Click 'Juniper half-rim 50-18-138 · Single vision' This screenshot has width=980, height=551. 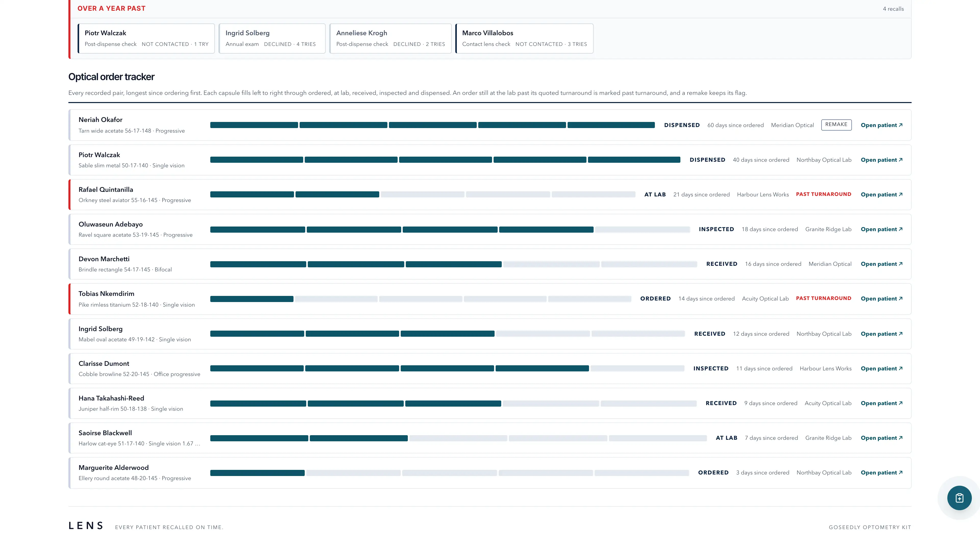coord(131,409)
